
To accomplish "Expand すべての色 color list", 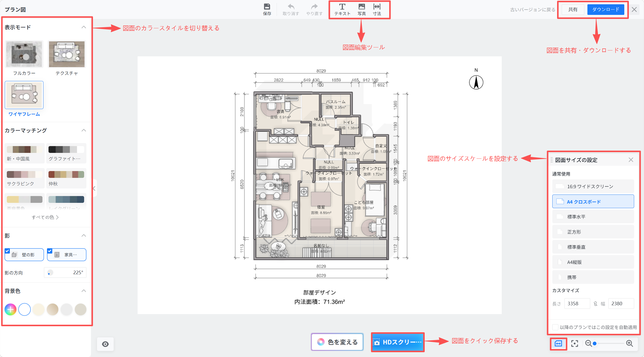I will pyautogui.click(x=45, y=217).
